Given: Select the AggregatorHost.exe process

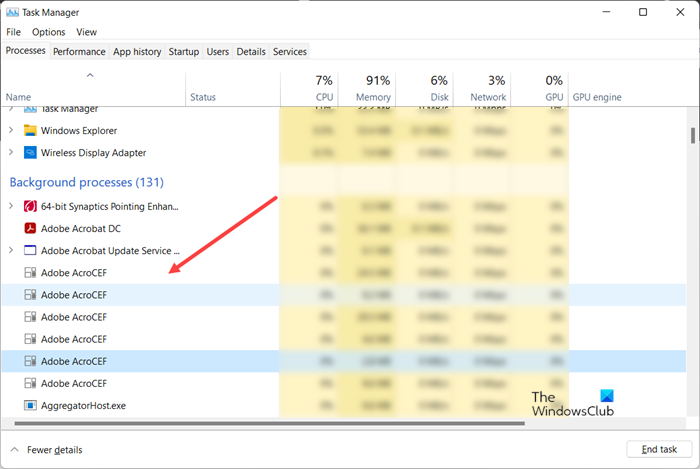Looking at the screenshot, I should (x=344, y=406).
